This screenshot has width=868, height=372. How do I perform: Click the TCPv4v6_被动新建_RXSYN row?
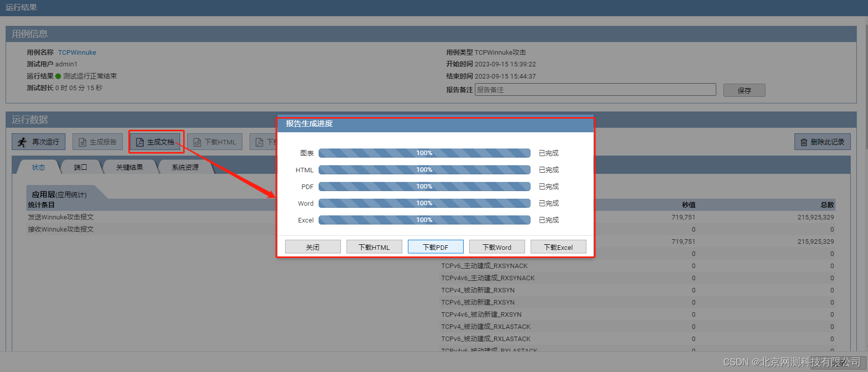click(x=638, y=314)
